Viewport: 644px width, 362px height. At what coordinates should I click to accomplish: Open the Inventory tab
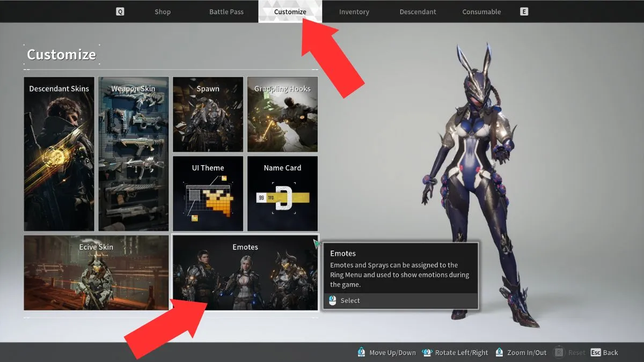(354, 12)
